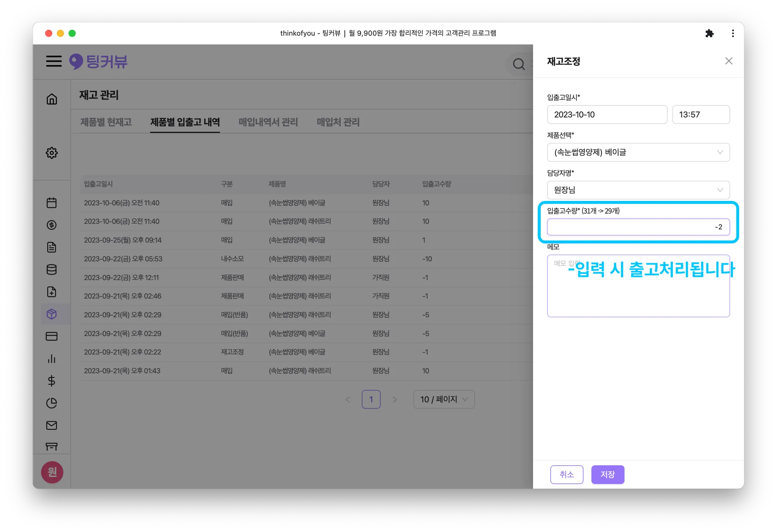Click the database stack sidebar icon
This screenshot has height=532, width=777.
(x=52, y=270)
